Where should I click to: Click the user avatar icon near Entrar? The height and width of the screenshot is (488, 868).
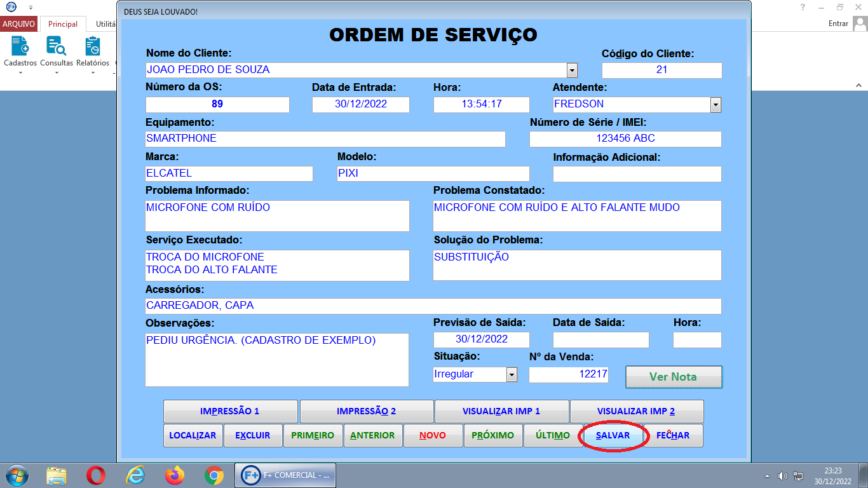coord(860,24)
